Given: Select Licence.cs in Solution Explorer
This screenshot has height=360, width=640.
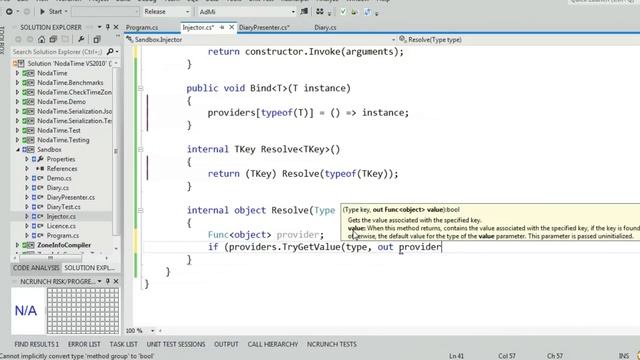Looking at the screenshot, I should (61, 226).
